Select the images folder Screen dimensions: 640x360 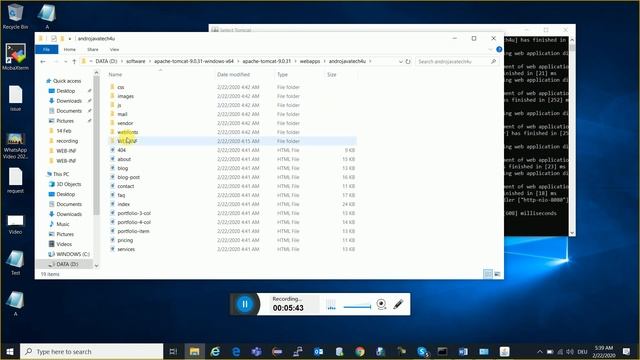click(125, 96)
